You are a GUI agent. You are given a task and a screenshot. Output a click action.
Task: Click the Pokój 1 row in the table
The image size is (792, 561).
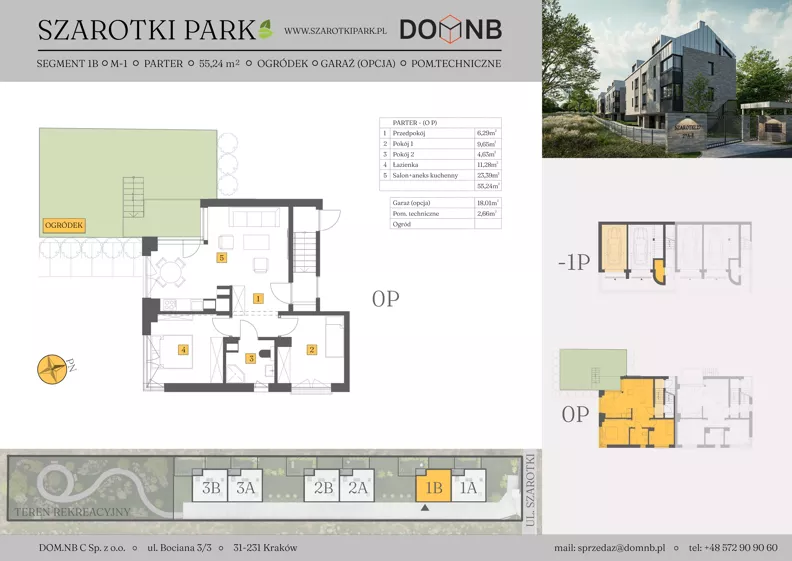440,144
